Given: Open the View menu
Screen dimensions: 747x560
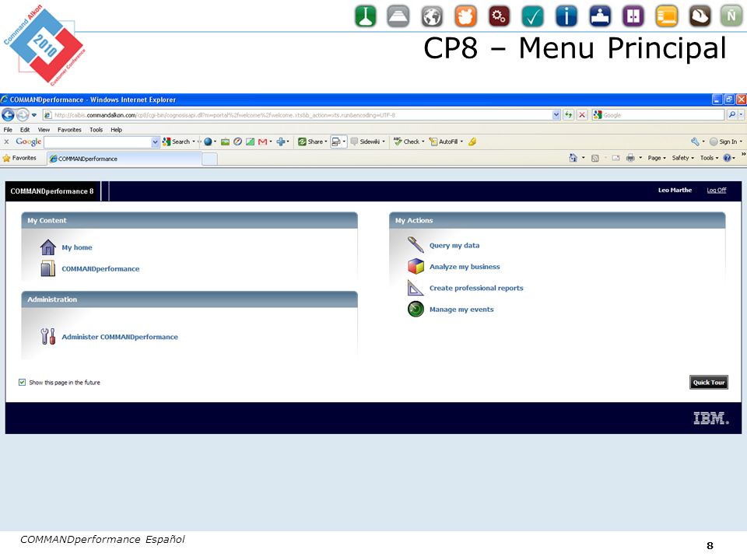Looking at the screenshot, I should (x=44, y=130).
